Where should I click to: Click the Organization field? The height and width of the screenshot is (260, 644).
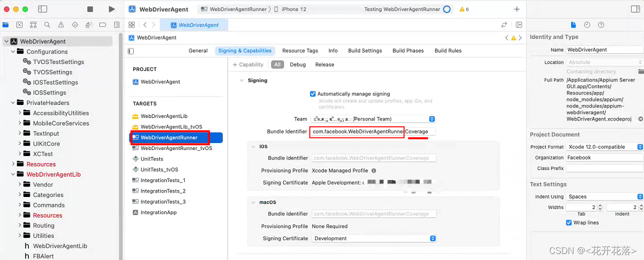coord(605,157)
